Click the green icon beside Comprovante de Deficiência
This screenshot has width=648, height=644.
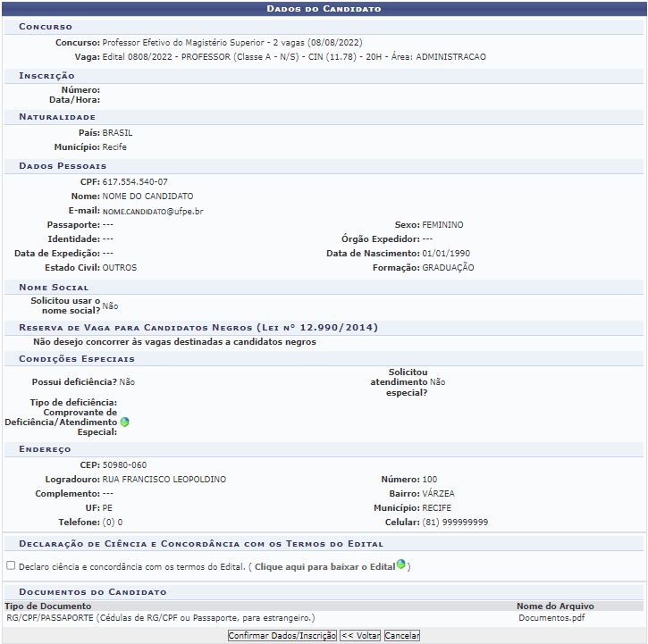(x=124, y=422)
